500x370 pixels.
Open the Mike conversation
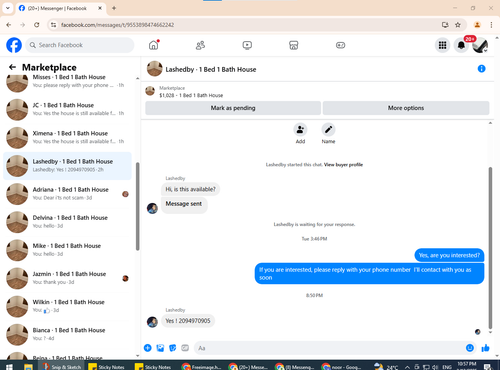pyautogui.click(x=67, y=250)
